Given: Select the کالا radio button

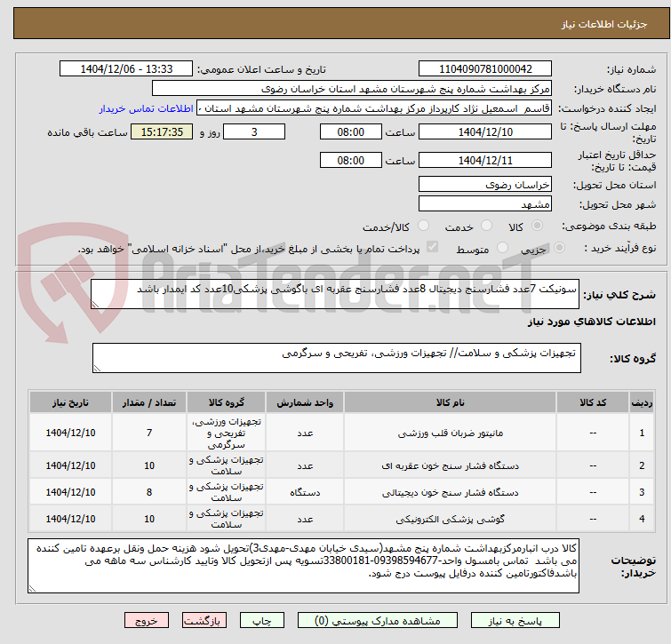Looking at the screenshot, I should [537, 226].
